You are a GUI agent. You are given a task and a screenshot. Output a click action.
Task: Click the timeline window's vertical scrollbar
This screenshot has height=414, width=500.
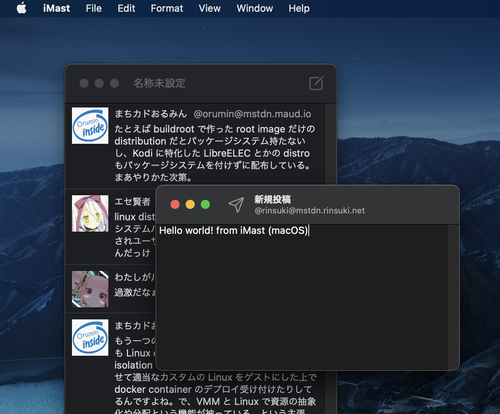pyautogui.click(x=331, y=143)
